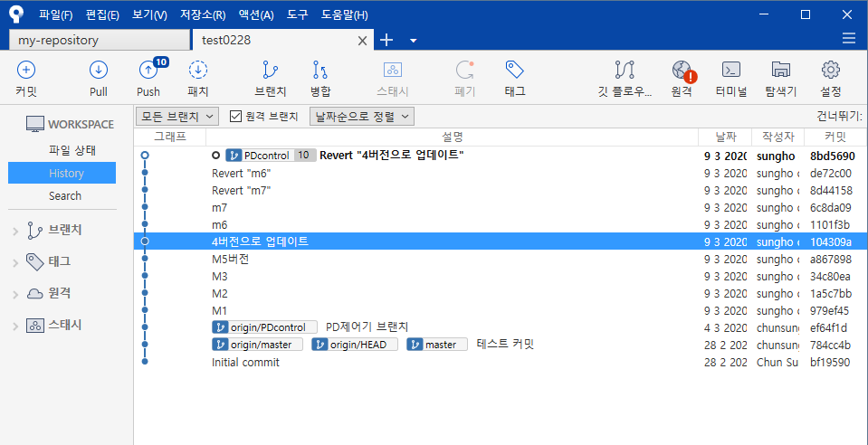Click the origin/master branch label
Image resolution: width=868 pixels, height=445 pixels.
[257, 345]
